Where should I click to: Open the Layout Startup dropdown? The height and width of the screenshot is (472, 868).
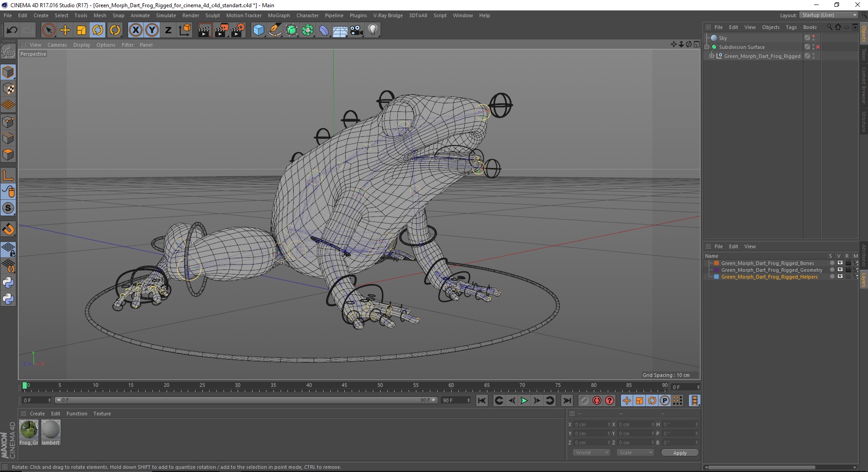(829, 15)
